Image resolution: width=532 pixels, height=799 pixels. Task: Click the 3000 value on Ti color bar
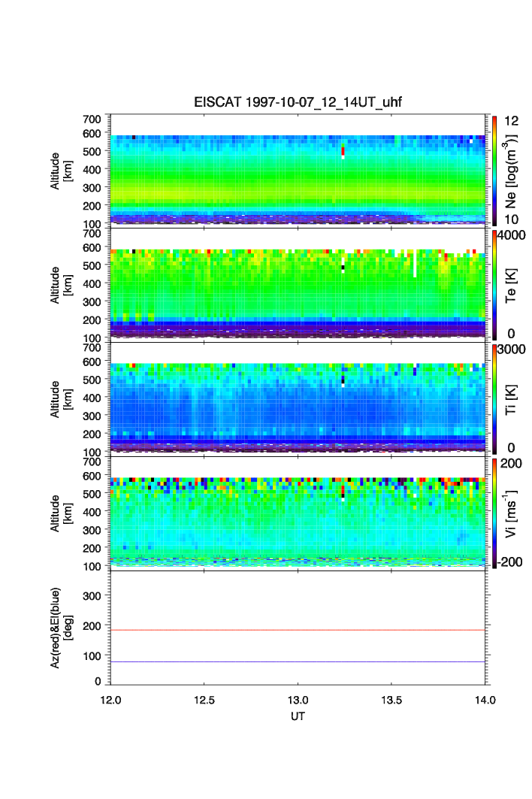(x=512, y=350)
